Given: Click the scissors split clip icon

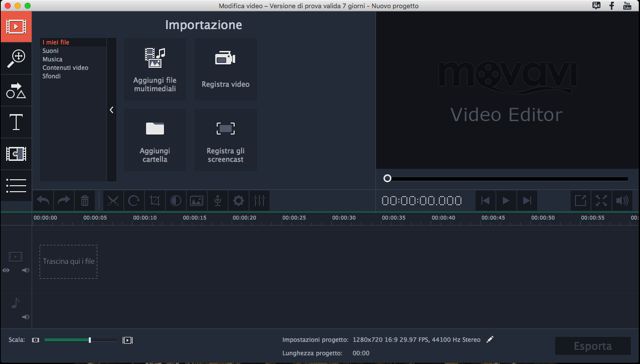Looking at the screenshot, I should tap(113, 201).
